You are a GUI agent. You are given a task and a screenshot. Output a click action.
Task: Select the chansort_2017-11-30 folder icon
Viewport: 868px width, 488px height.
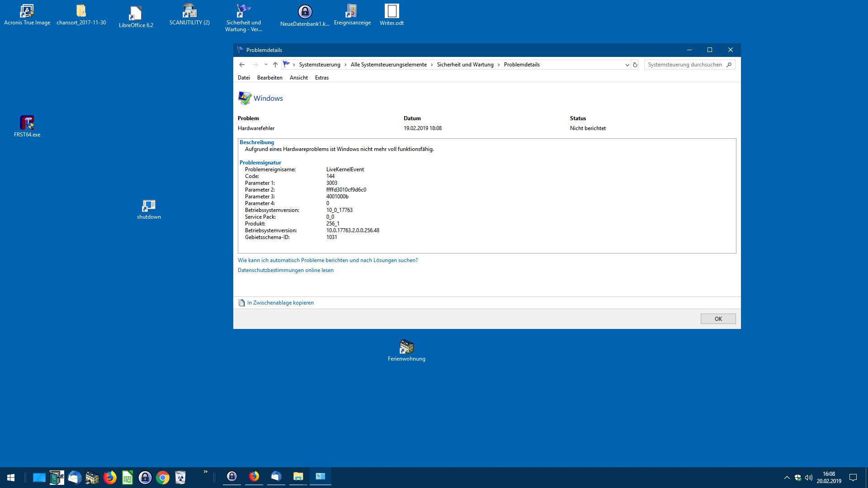(x=81, y=15)
